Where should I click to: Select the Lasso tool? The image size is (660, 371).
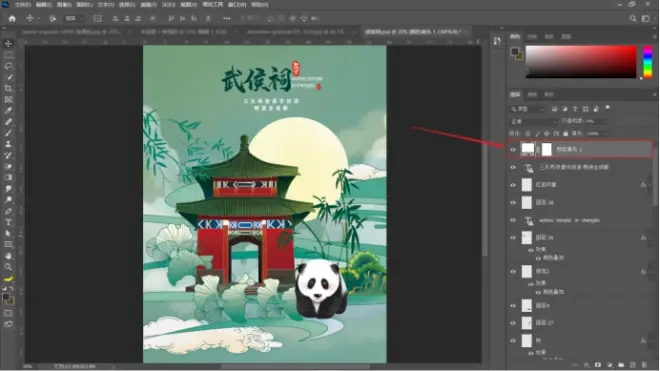coord(8,66)
